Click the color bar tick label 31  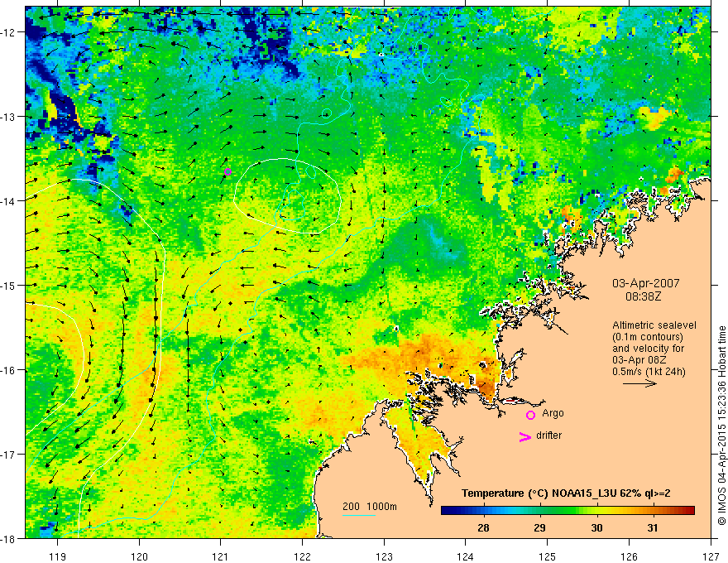click(x=653, y=527)
